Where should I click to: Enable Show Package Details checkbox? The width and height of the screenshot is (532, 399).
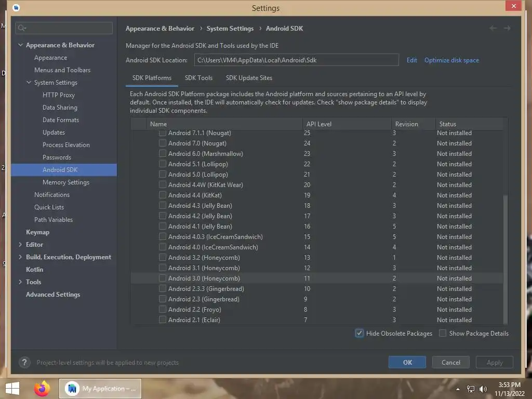coord(443,333)
